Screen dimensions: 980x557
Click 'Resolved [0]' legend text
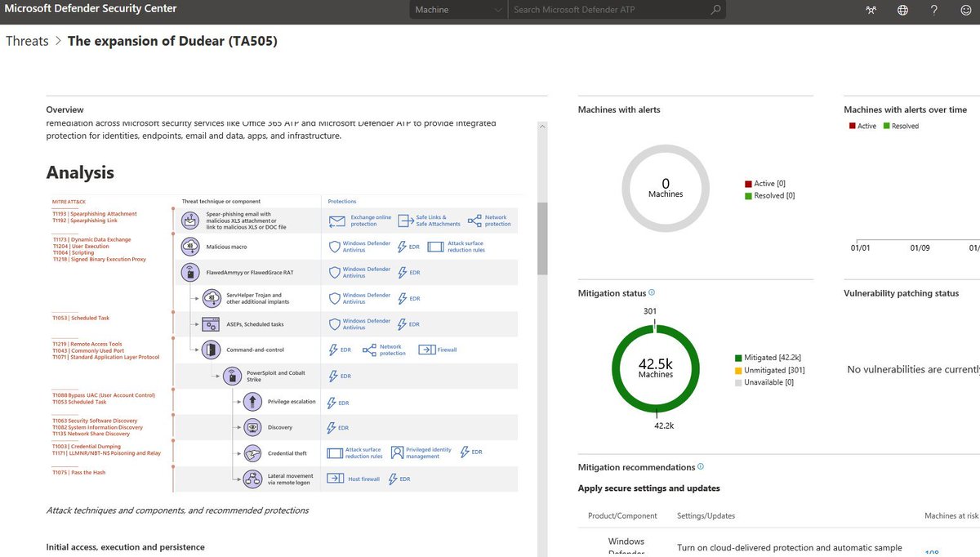pos(774,195)
